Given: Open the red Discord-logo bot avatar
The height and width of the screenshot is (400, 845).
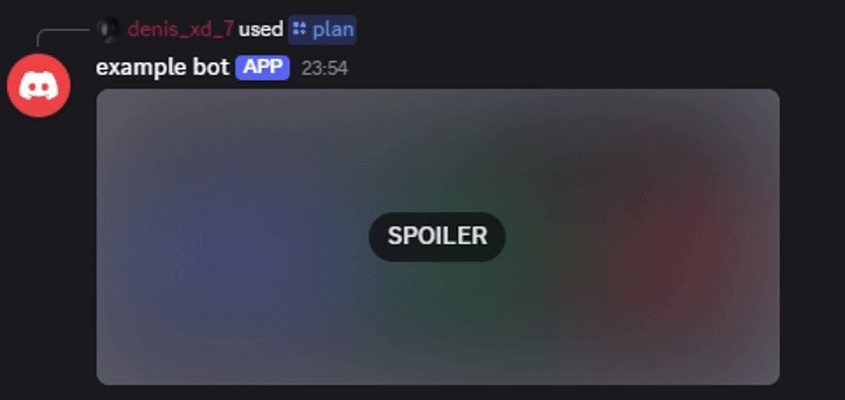Looking at the screenshot, I should pyautogui.click(x=39, y=85).
